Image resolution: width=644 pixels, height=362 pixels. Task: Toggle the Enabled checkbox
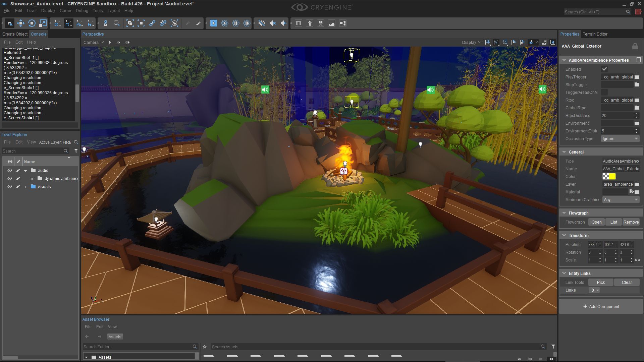[604, 69]
